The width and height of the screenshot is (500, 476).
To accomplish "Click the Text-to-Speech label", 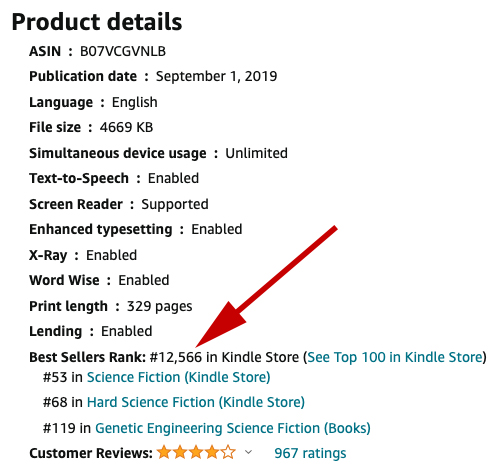I will click(79, 178).
